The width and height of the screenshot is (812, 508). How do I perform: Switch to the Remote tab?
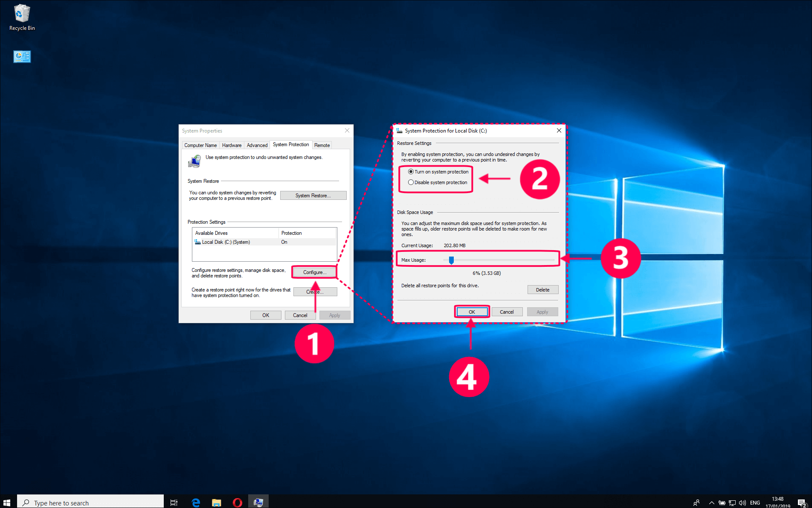coord(322,145)
